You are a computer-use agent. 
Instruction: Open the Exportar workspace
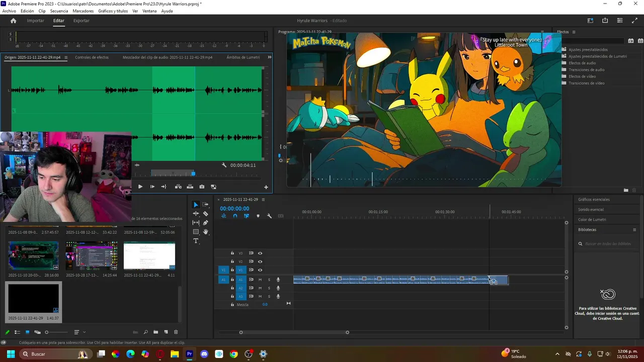point(81,21)
